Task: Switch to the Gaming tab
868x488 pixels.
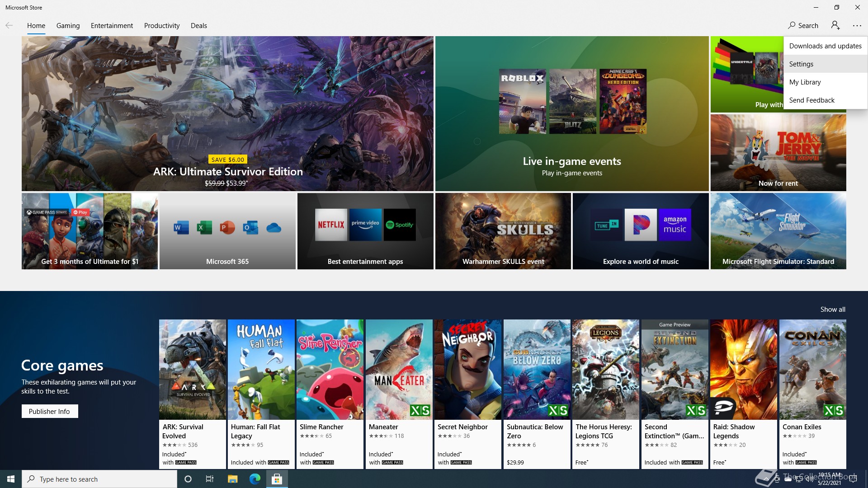Action: pos(68,25)
